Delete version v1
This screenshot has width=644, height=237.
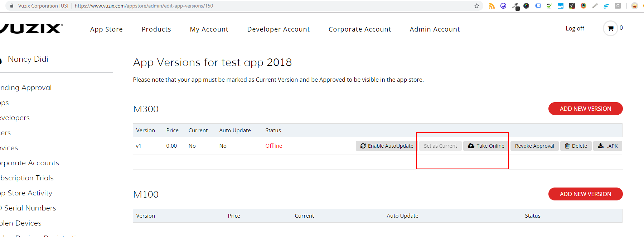pyautogui.click(x=576, y=146)
